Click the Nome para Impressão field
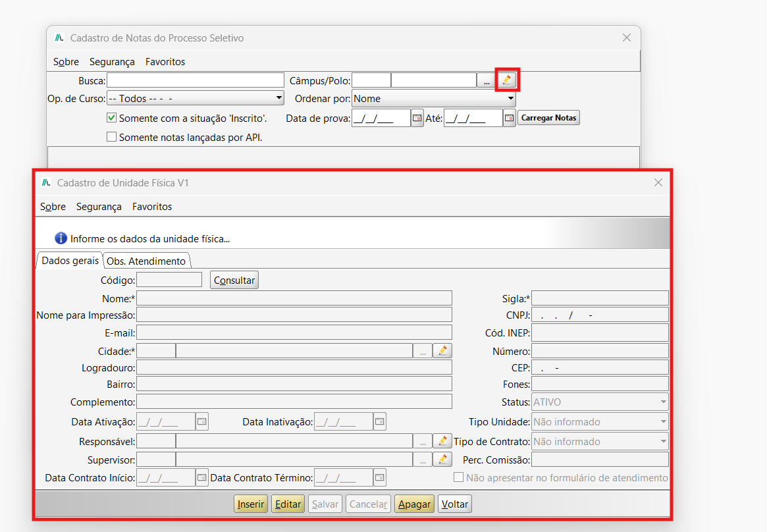This screenshot has height=532, width=767. [294, 315]
